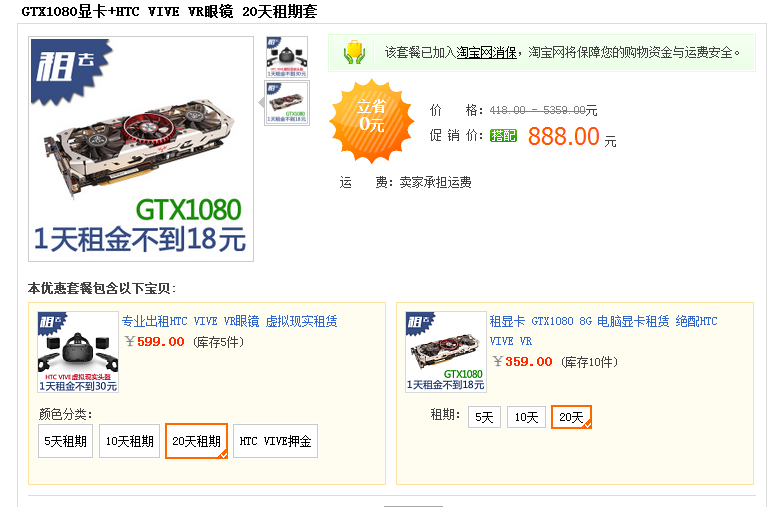The width and height of the screenshot is (777, 507).
Task: Click the green shopping bag protection icon
Action: [x=354, y=53]
